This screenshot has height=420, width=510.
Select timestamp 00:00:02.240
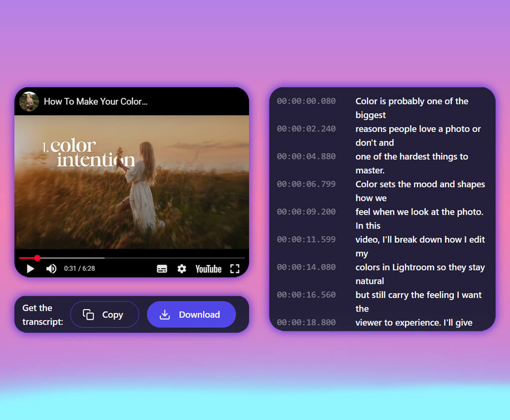click(x=306, y=129)
